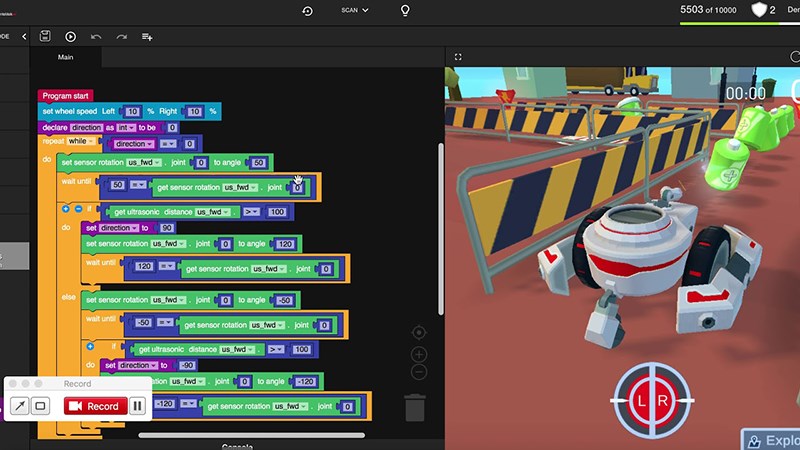Click the redo arrow in the toolbar
Viewport: 800px width, 450px height.
pos(121,37)
